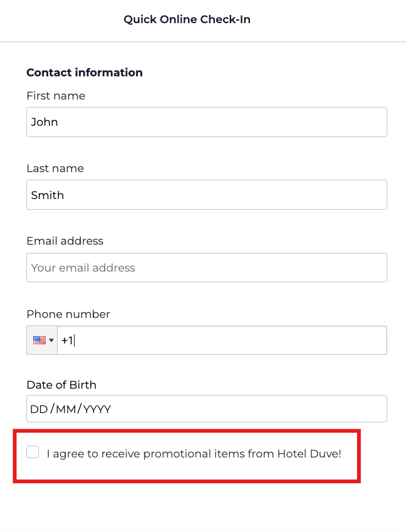Click the country selector box beside phone number
Image resolution: width=406 pixels, height=532 pixels.
tap(42, 340)
